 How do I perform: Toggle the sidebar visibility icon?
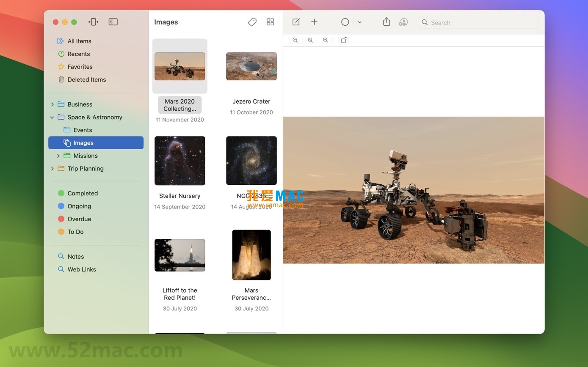click(113, 22)
